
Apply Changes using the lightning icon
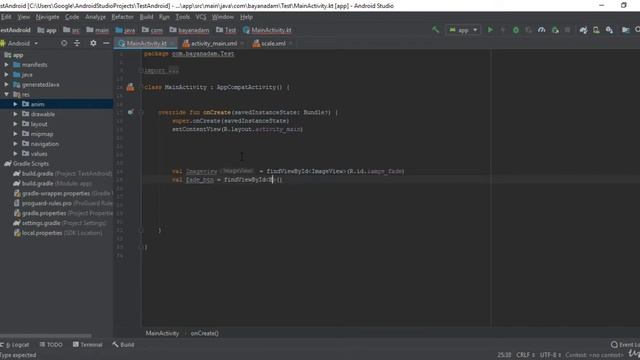pos(502,30)
